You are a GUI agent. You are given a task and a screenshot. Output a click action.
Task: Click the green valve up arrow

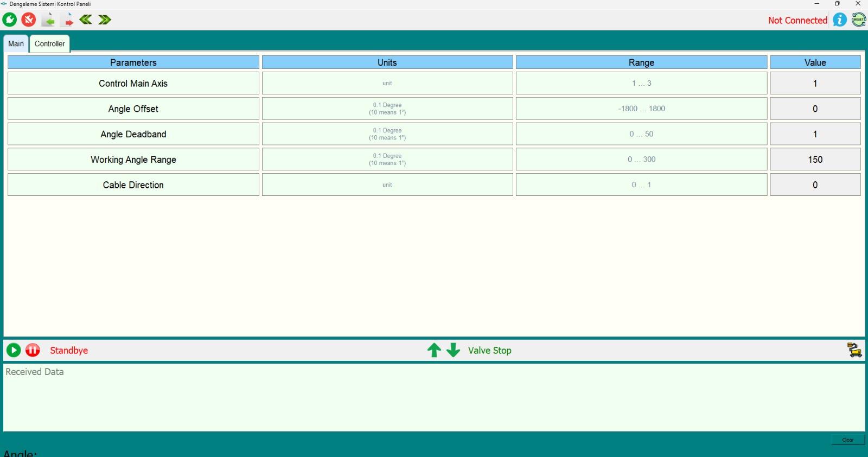coord(434,350)
